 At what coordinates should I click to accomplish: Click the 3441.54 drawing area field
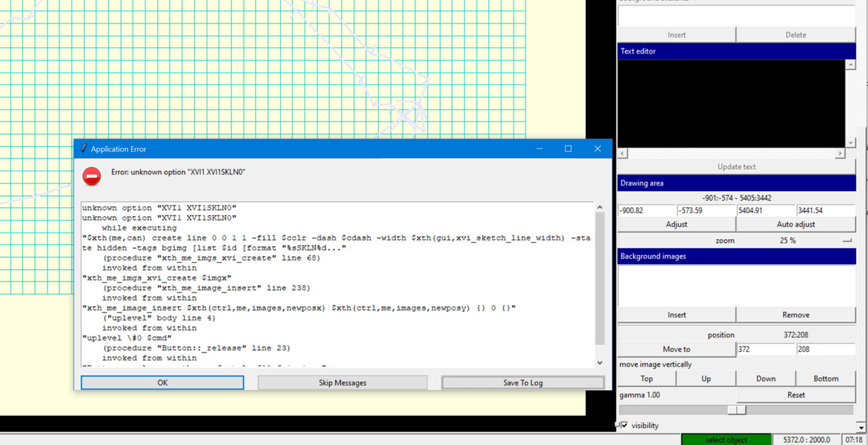click(826, 210)
